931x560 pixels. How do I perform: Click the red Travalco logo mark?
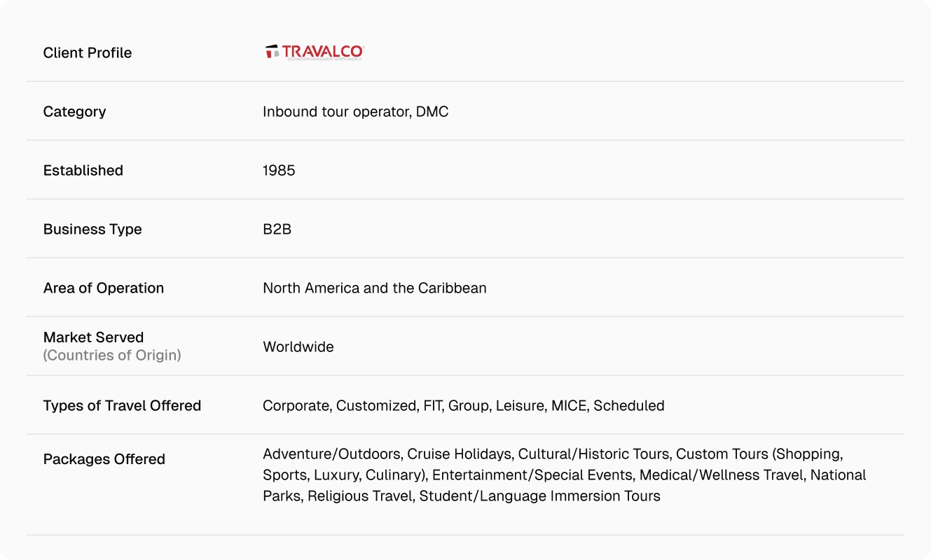(x=272, y=52)
